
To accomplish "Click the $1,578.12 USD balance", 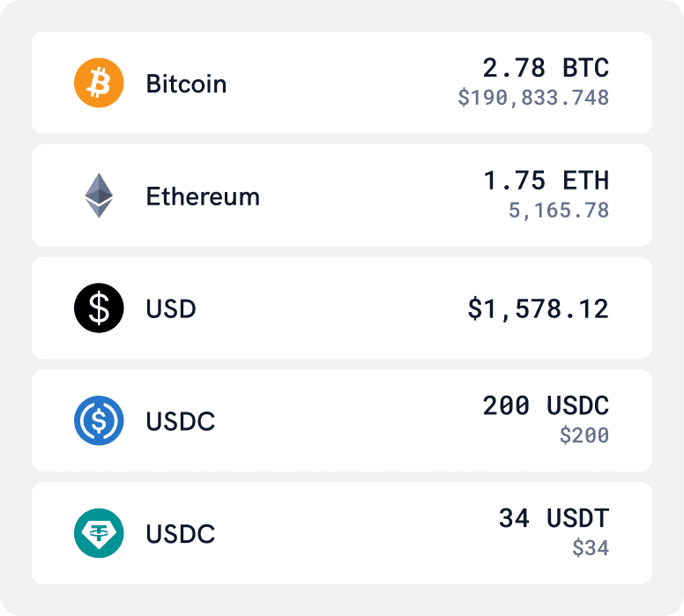I will 538,308.
